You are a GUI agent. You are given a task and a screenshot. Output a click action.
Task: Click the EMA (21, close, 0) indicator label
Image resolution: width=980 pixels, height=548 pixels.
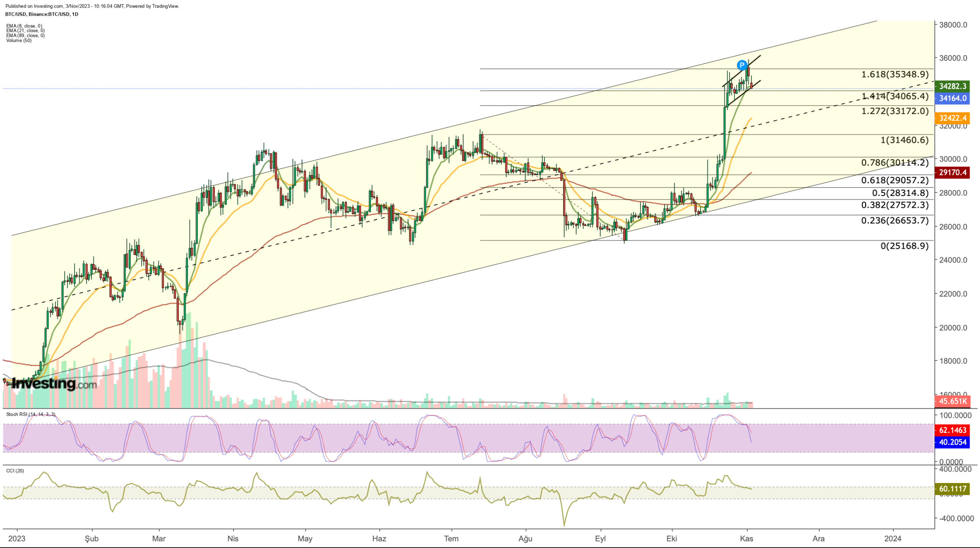25,31
